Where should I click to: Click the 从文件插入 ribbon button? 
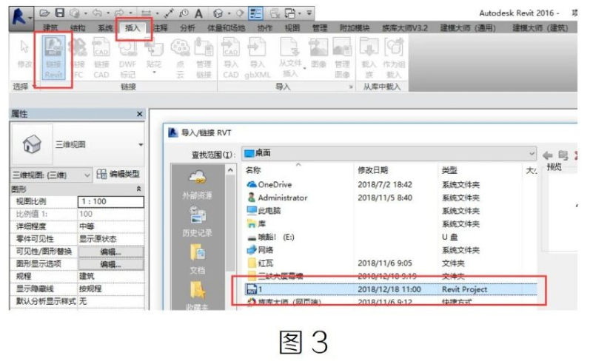(289, 58)
